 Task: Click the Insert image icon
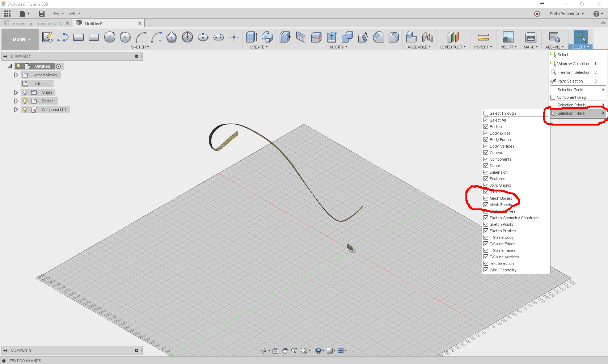(x=508, y=37)
